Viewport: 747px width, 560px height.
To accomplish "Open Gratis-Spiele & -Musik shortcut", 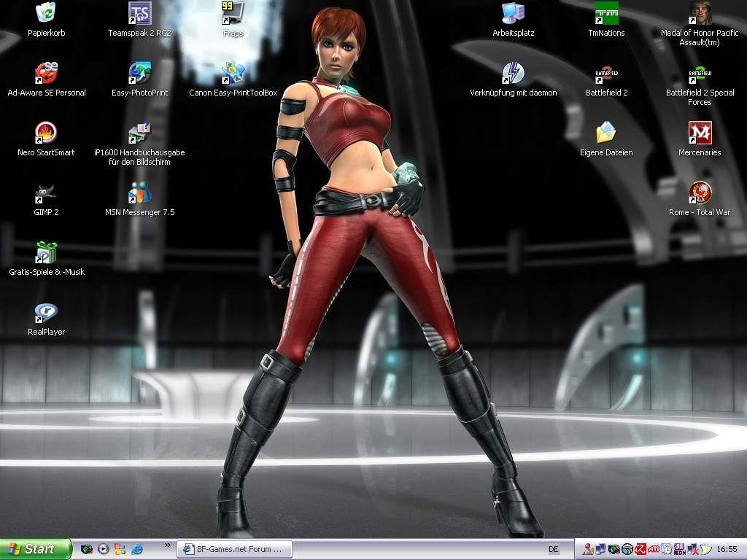I will point(46,259).
